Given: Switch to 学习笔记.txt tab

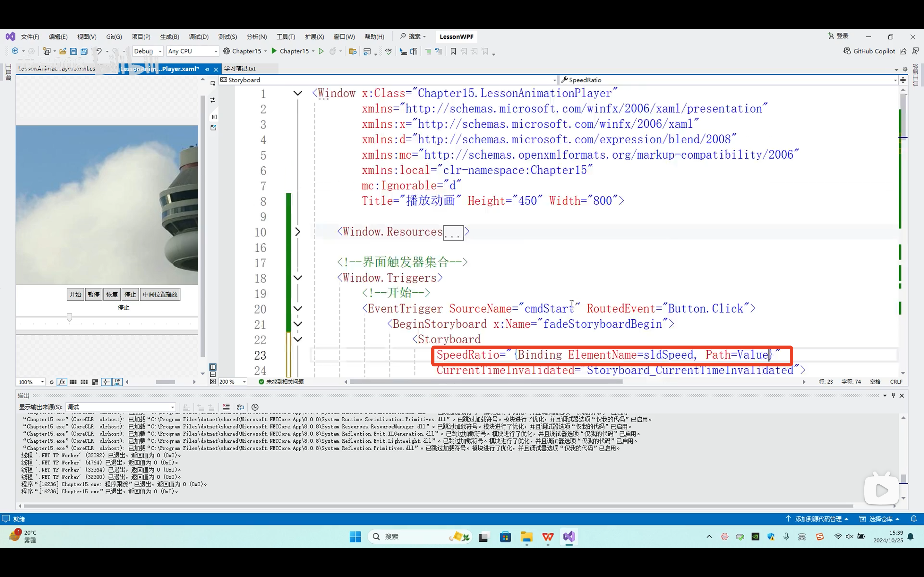Looking at the screenshot, I should coord(240,69).
